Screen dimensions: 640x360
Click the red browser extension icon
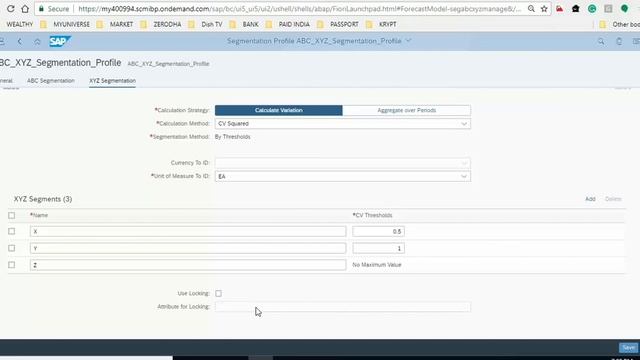[x=560, y=9]
